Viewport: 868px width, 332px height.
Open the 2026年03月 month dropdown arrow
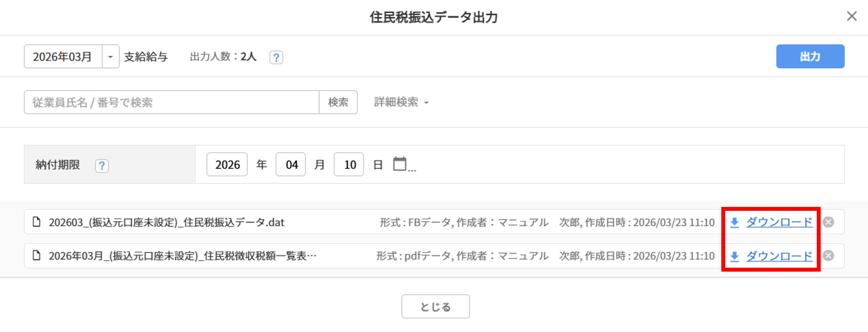110,57
